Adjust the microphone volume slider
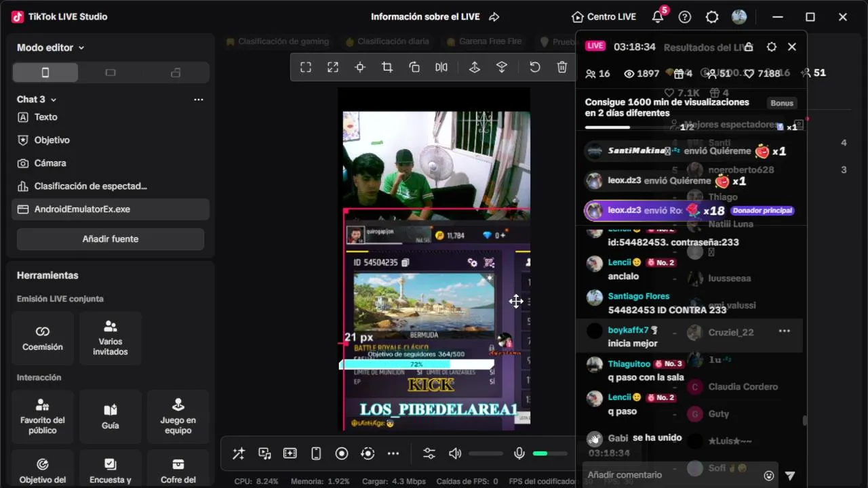 550,453
